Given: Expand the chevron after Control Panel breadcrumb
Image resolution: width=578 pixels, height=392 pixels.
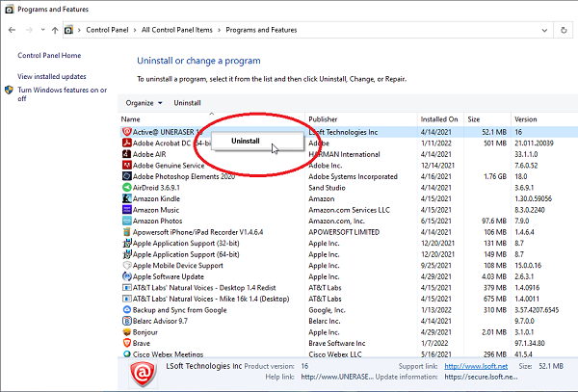Looking at the screenshot, I should (135, 30).
